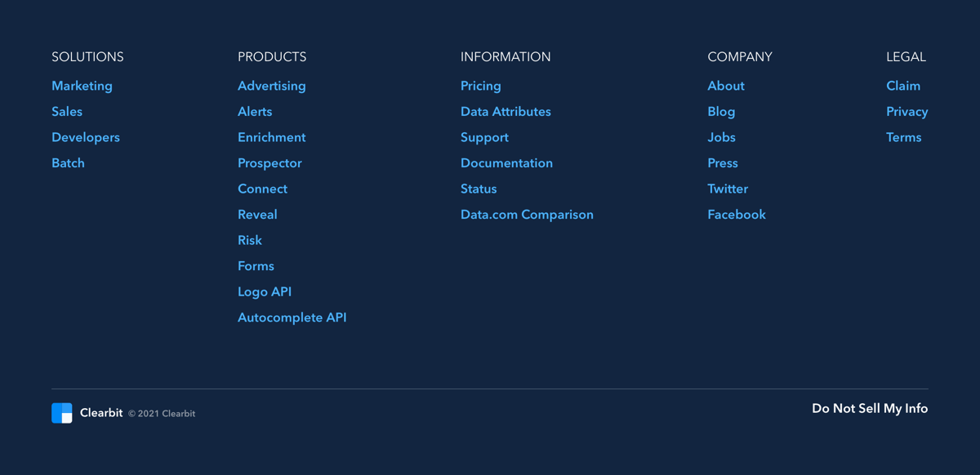
Task: Visit Clearbit's Twitter page
Action: pyautogui.click(x=728, y=189)
